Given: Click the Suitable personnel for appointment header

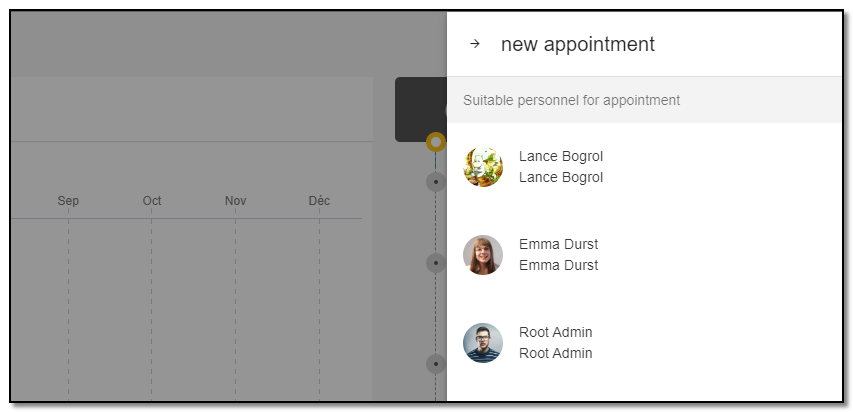Looking at the screenshot, I should [x=571, y=100].
